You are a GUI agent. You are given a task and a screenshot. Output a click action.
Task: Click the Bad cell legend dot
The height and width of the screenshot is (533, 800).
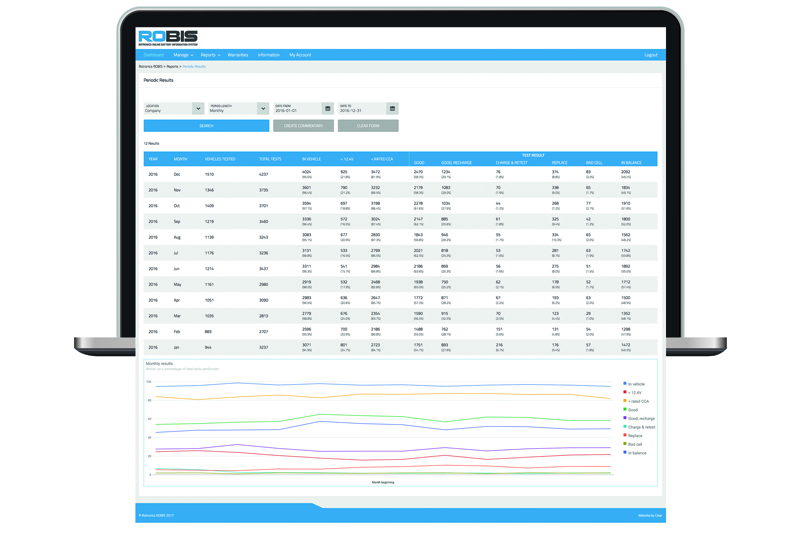[x=626, y=444]
